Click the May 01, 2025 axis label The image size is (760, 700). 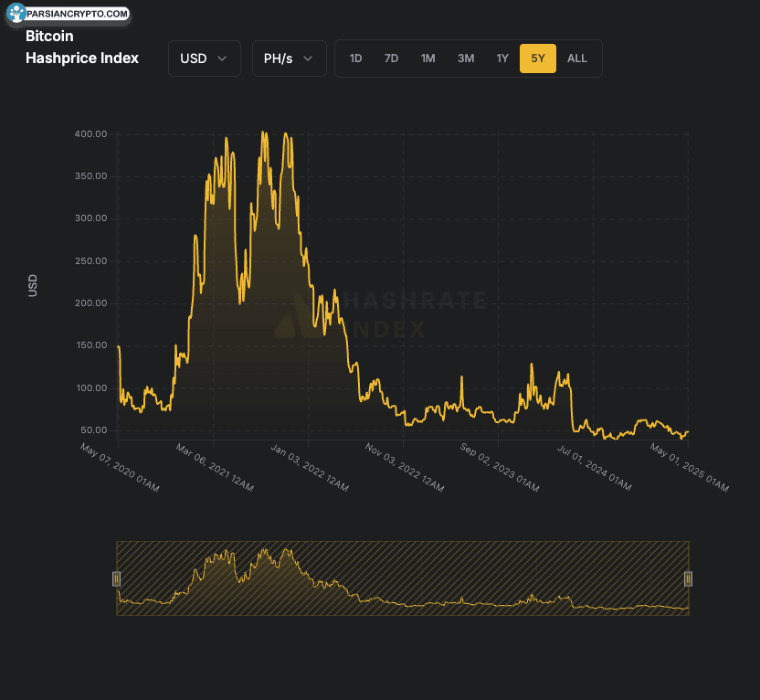click(x=690, y=467)
